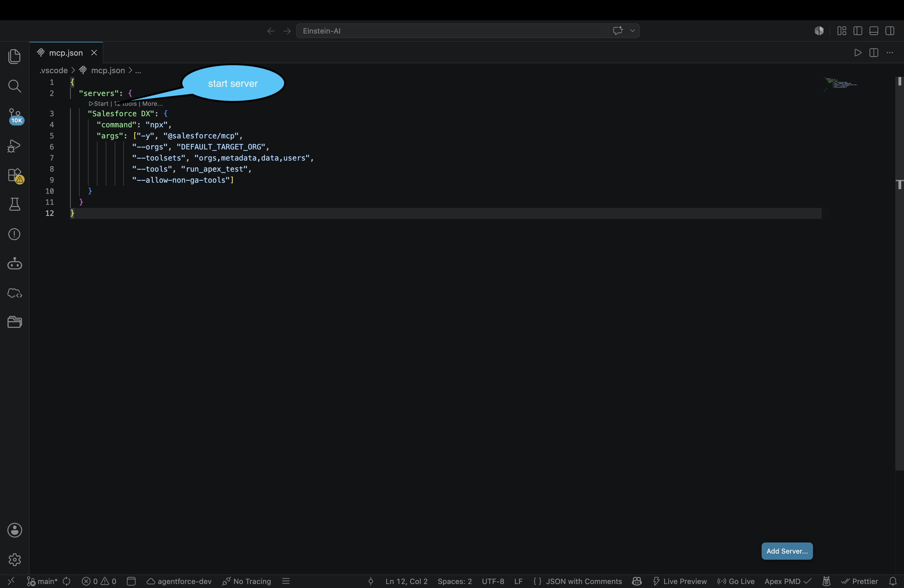This screenshot has width=904, height=588.
Task: Open the Accounts menu
Action: (x=14, y=530)
